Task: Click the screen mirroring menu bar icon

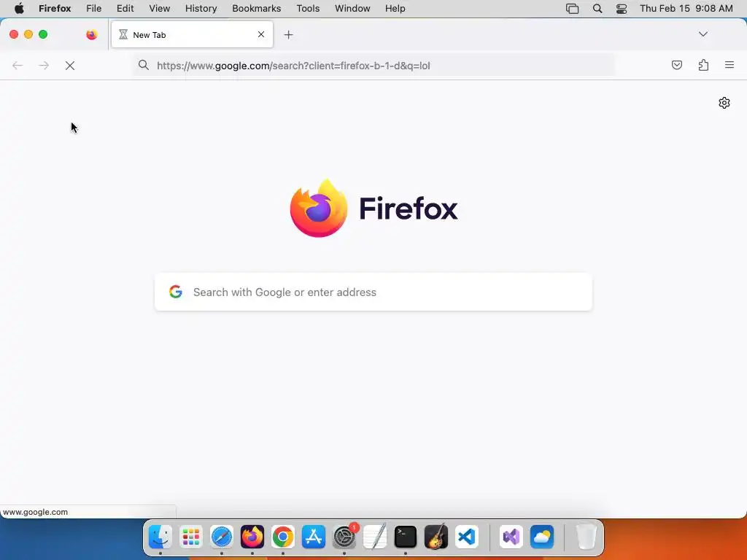Action: point(572,9)
